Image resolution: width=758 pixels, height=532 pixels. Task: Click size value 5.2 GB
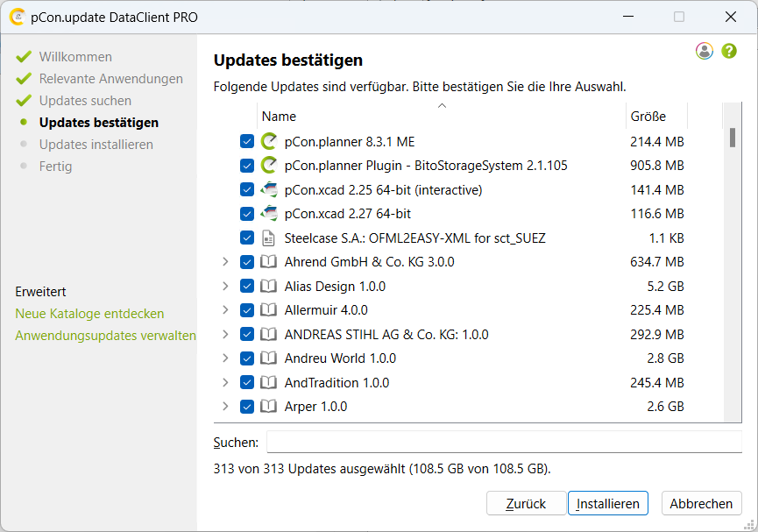[665, 286]
